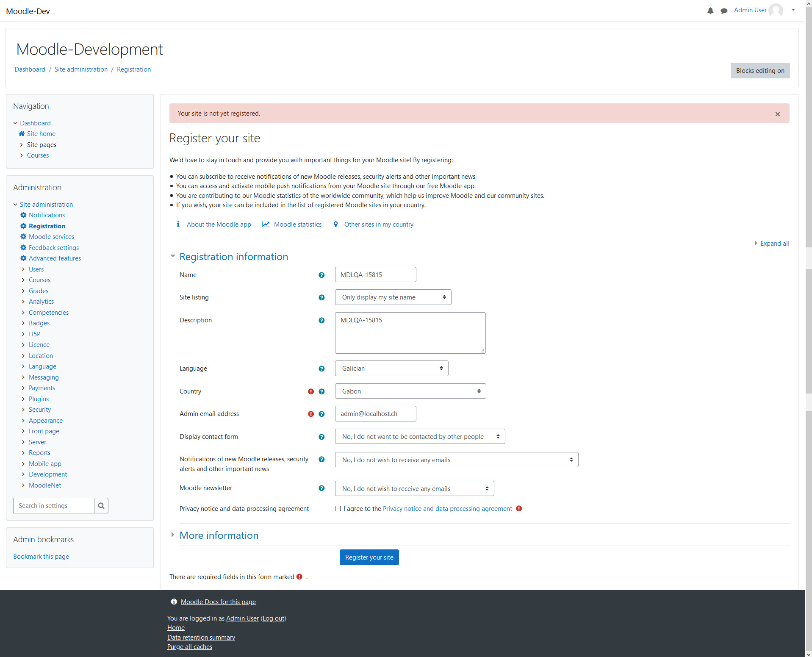
Task: Click Expand all link
Action: [774, 243]
